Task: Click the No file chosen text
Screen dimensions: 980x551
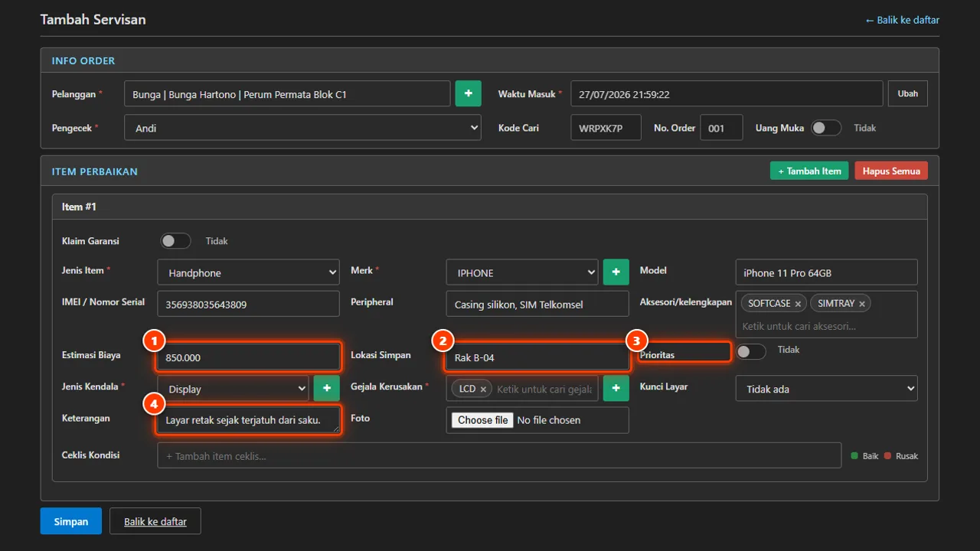Action: pyautogui.click(x=549, y=420)
